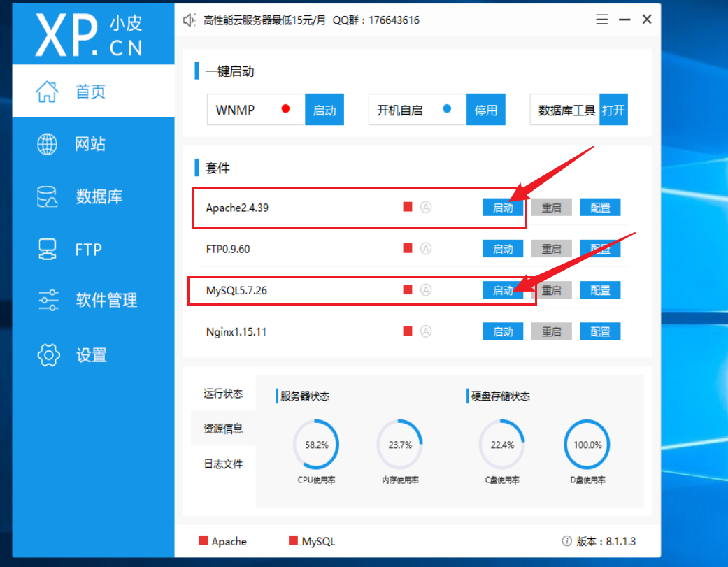Click the FTP0.9.60 name label
The width and height of the screenshot is (728, 567).
coord(228,249)
